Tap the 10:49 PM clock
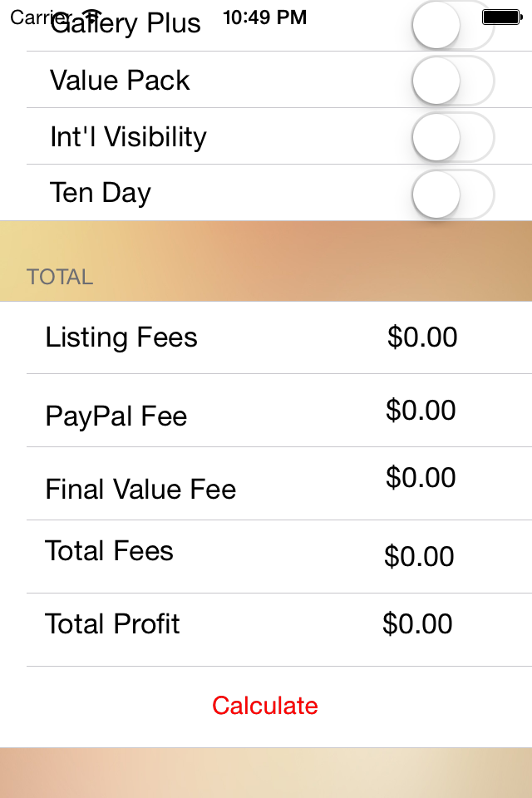The width and height of the screenshot is (532, 798). pos(264,17)
